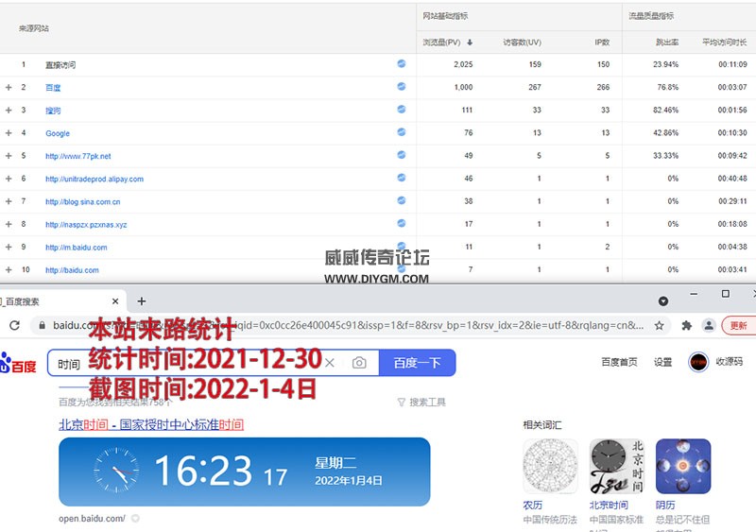The image size is (756, 532).
Task: Open the Google source link
Action: click(x=58, y=133)
